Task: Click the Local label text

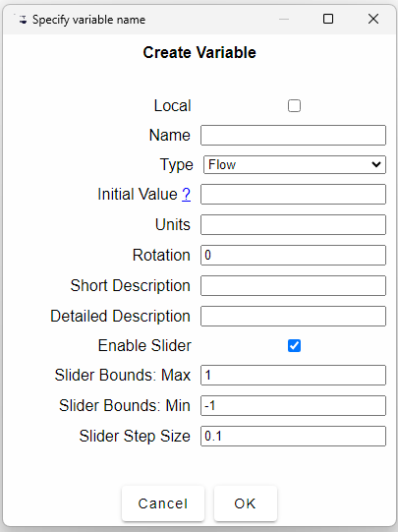Action: [x=173, y=105]
